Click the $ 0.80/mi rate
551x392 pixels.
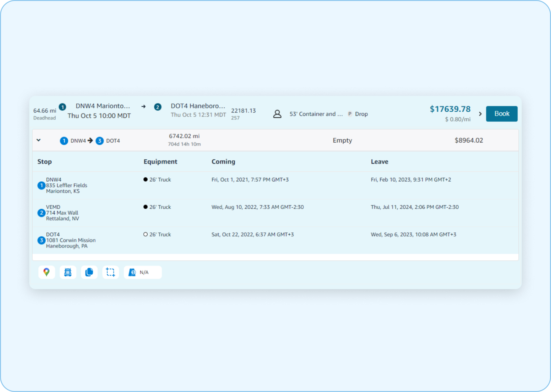pos(458,119)
